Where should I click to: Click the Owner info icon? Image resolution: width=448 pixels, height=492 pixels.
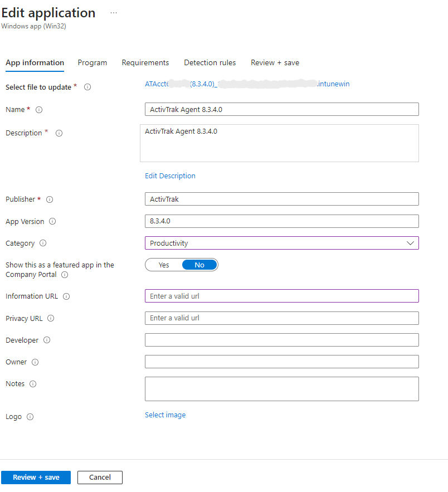coord(35,362)
